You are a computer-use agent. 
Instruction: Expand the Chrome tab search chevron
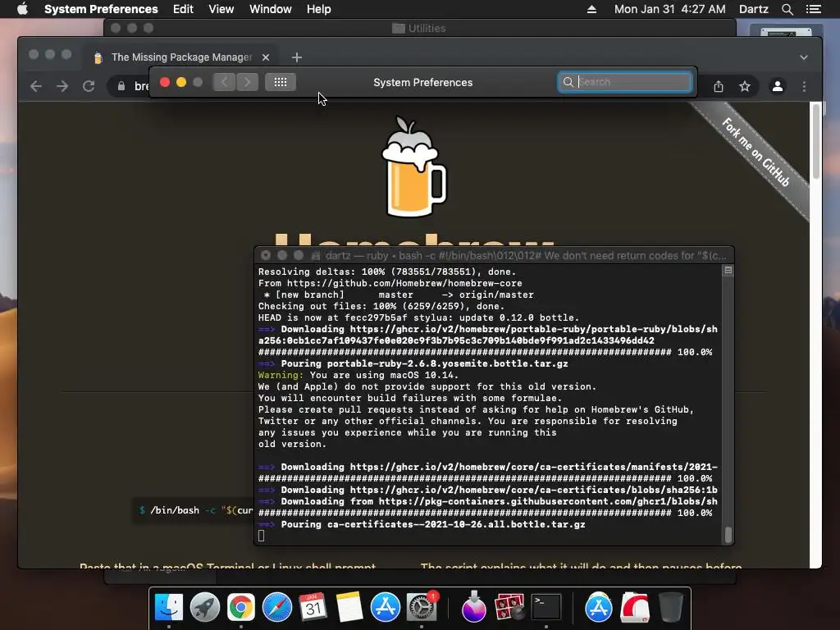pyautogui.click(x=804, y=57)
